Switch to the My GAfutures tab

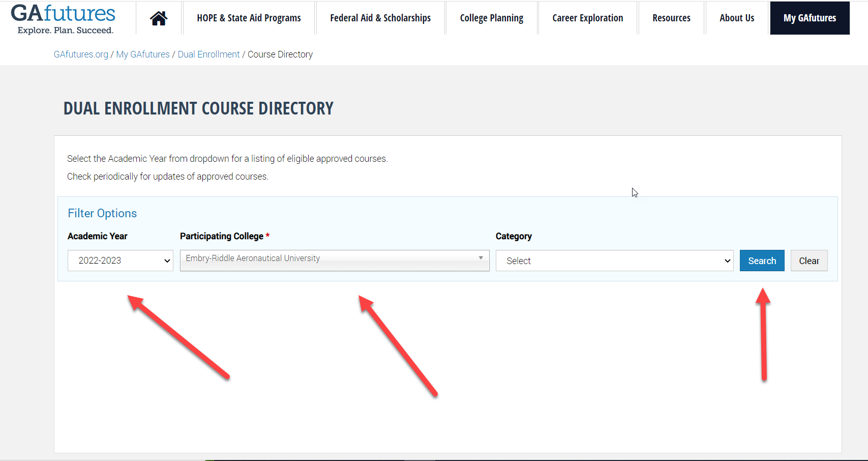[810, 18]
